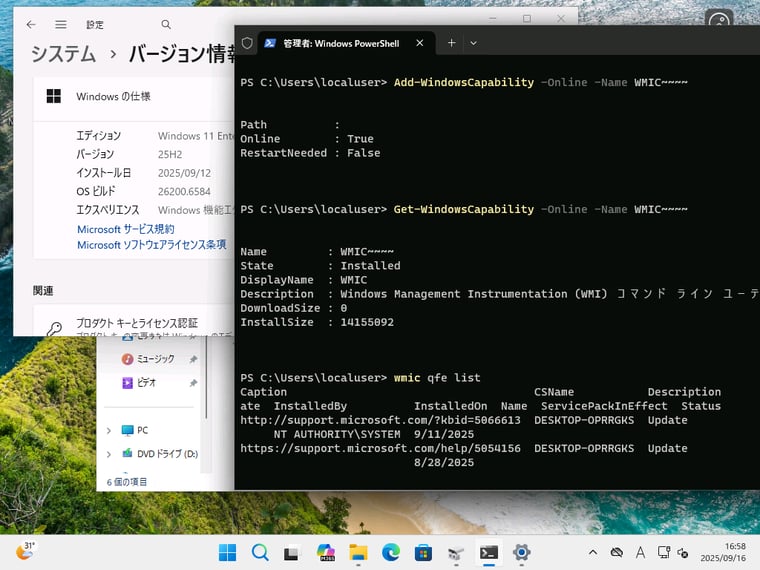Click the shield icon in PowerShell title bar
Screen dimensions: 760x570
point(247,43)
